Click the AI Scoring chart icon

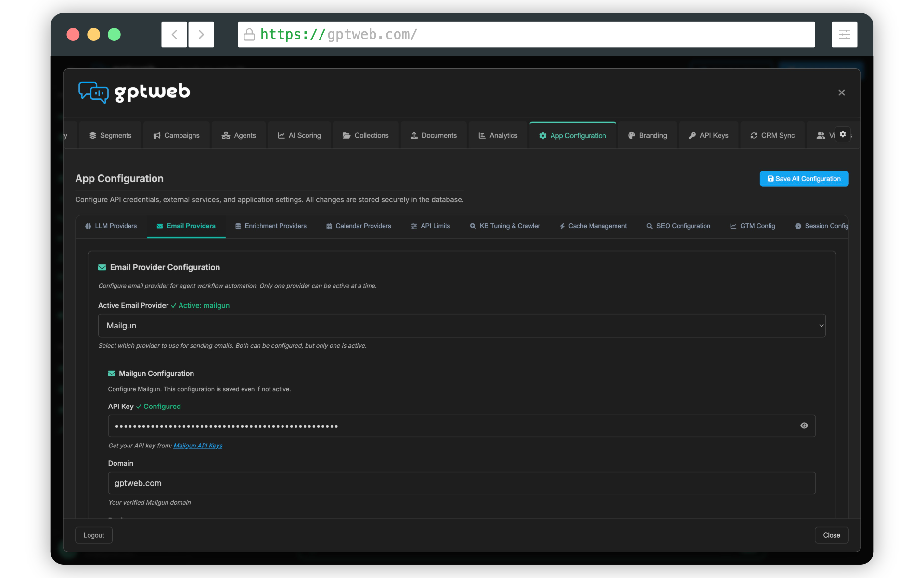281,136
